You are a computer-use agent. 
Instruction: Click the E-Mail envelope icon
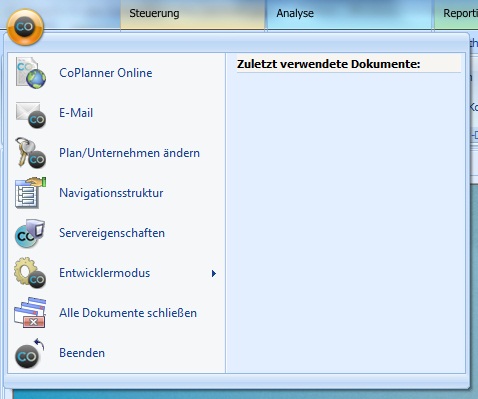click(30, 115)
